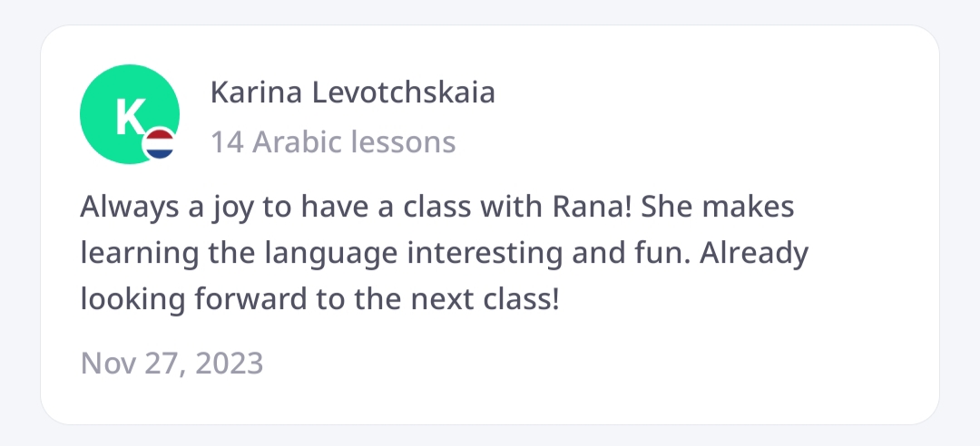Click "Nov" in the review date
The width and height of the screenshot is (980, 446).
click(x=101, y=364)
